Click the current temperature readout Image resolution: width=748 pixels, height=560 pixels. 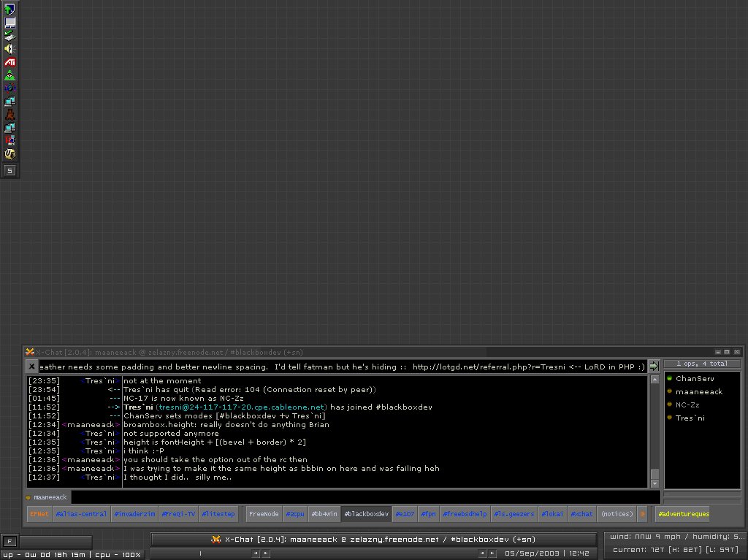click(676, 550)
